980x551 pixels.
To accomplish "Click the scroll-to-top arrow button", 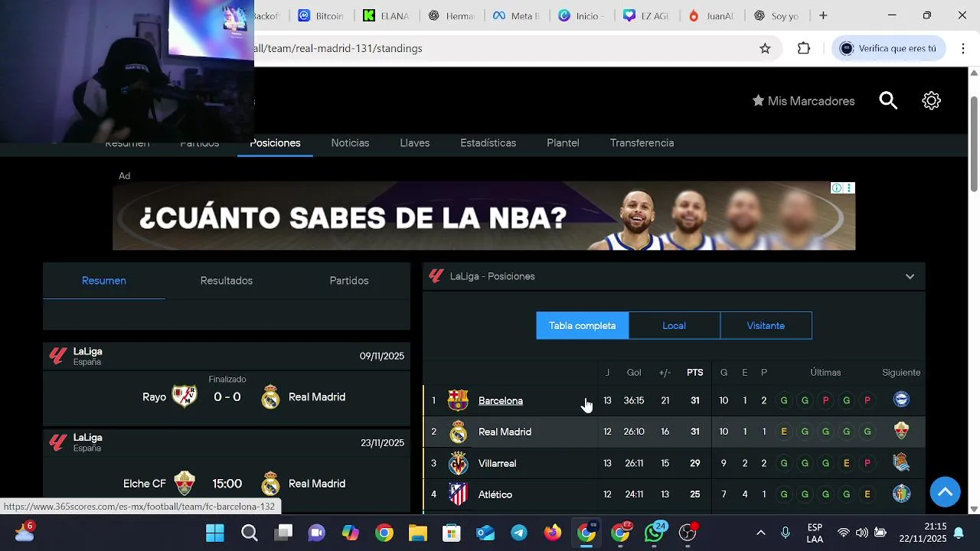I will (x=945, y=491).
